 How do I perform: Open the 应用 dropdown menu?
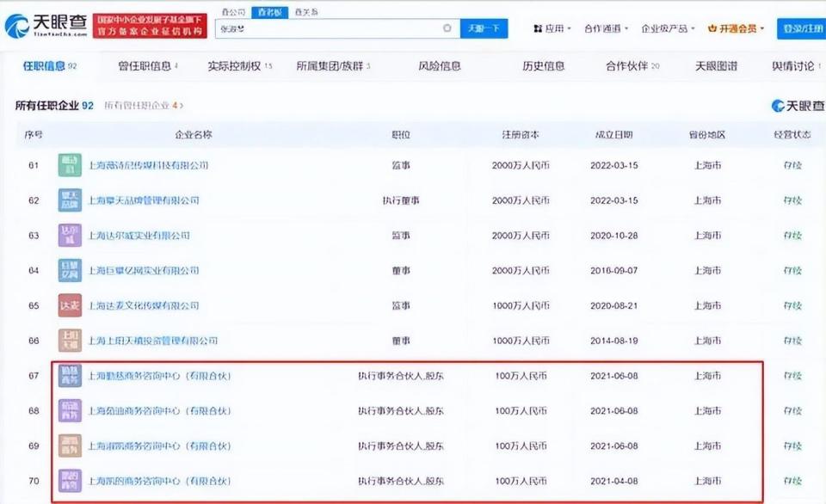tap(556, 28)
